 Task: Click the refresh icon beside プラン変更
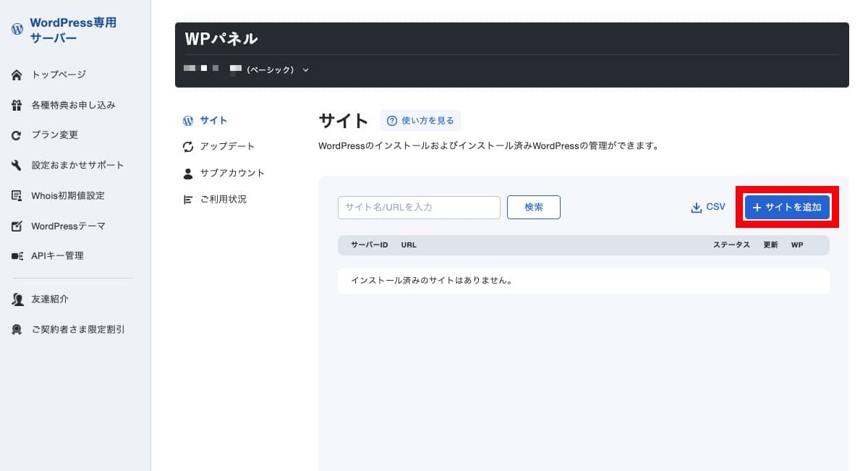coord(17,135)
